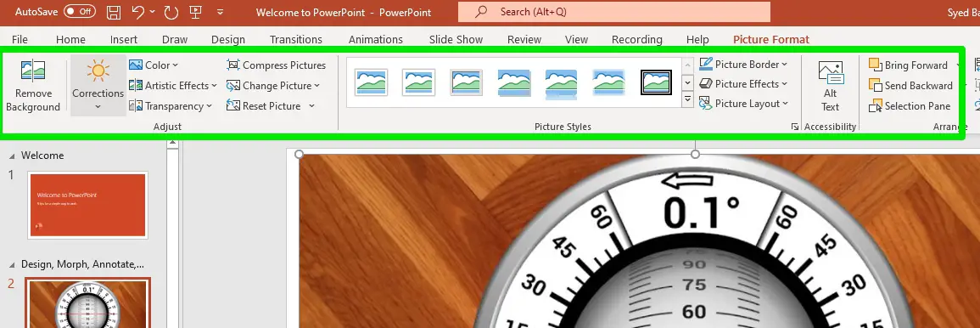
Task: Open the Reset Picture dropdown arrow
Action: [x=311, y=106]
